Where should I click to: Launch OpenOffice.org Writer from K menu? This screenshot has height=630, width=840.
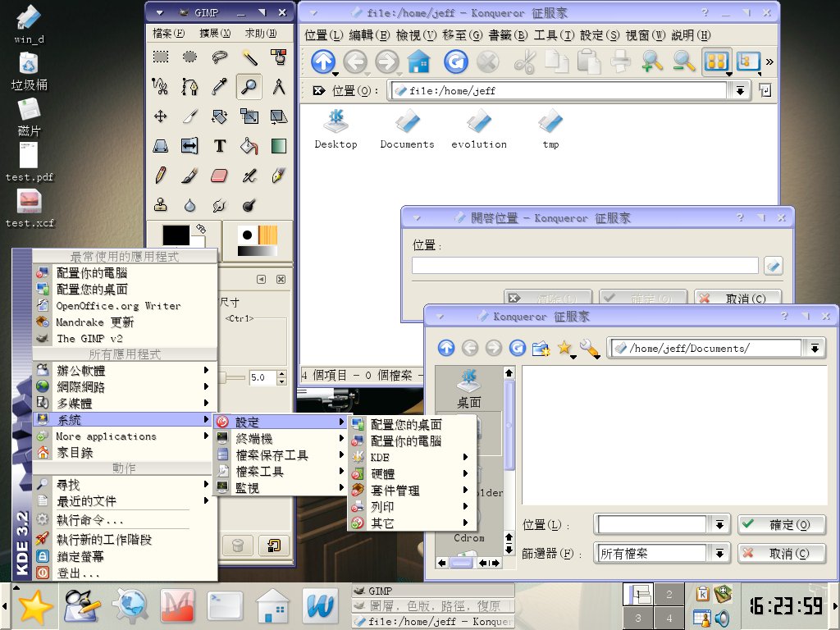click(125, 306)
